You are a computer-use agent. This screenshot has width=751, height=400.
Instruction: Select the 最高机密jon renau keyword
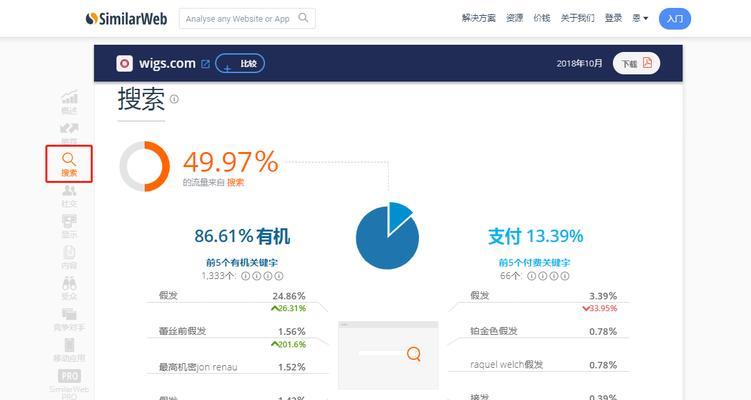(x=198, y=367)
